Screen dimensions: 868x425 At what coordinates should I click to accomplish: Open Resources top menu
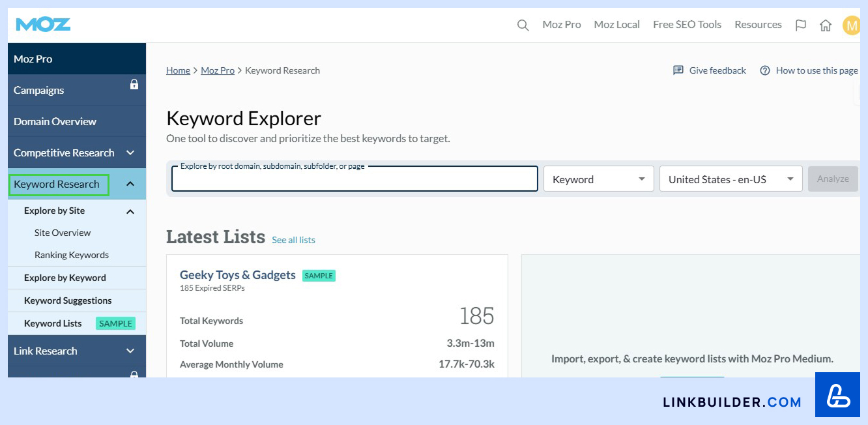pyautogui.click(x=758, y=25)
